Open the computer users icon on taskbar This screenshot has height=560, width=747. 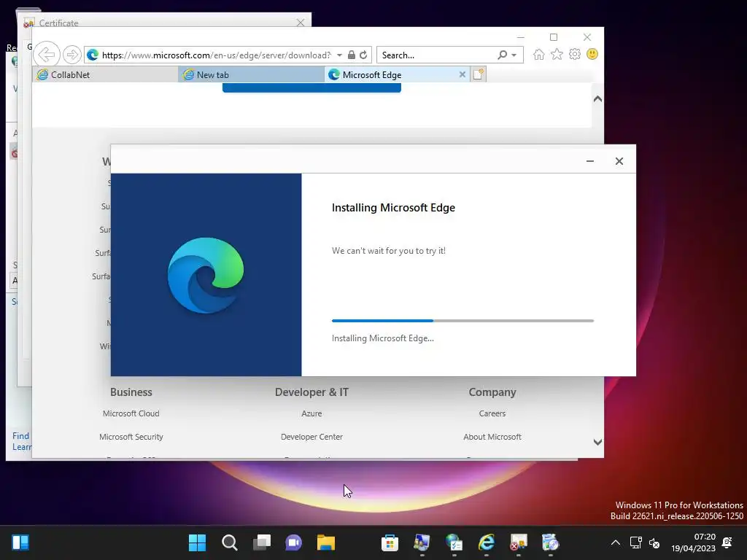(422, 542)
